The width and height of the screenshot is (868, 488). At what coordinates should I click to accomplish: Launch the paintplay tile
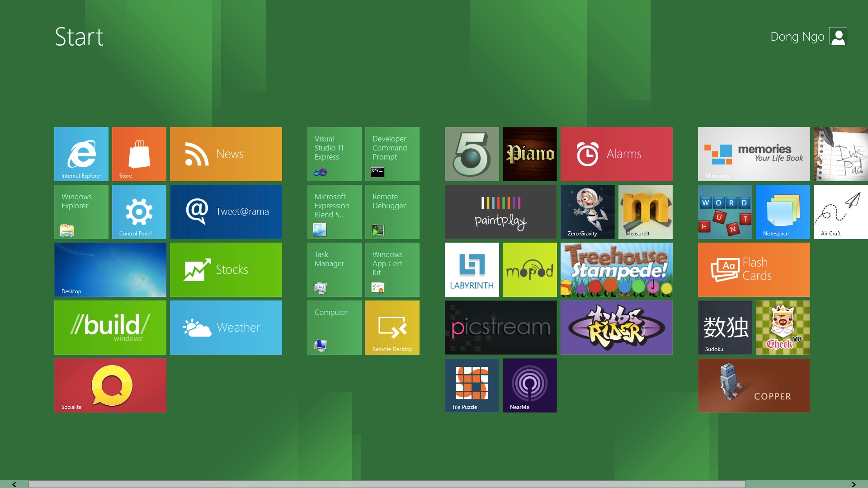[x=501, y=212]
